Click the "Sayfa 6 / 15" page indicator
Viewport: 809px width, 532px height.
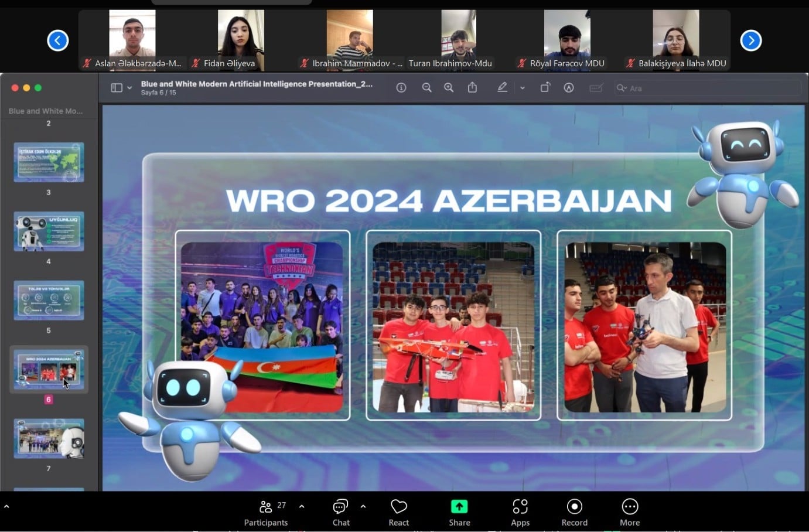(x=158, y=93)
